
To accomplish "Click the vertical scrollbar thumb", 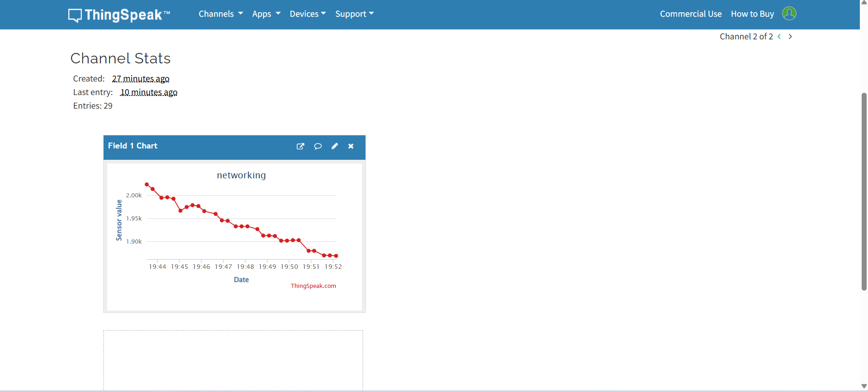I will point(864,191).
